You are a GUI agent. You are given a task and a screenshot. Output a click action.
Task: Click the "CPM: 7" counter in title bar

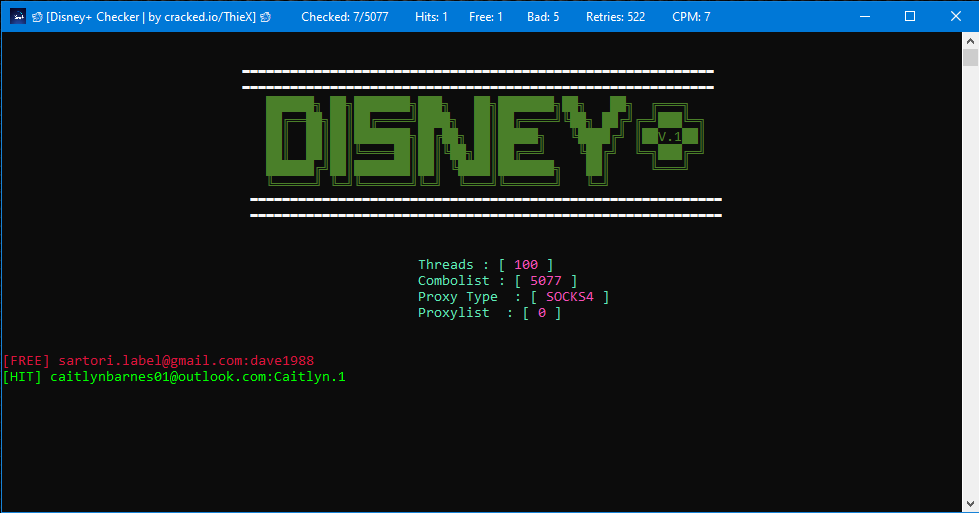pos(691,17)
